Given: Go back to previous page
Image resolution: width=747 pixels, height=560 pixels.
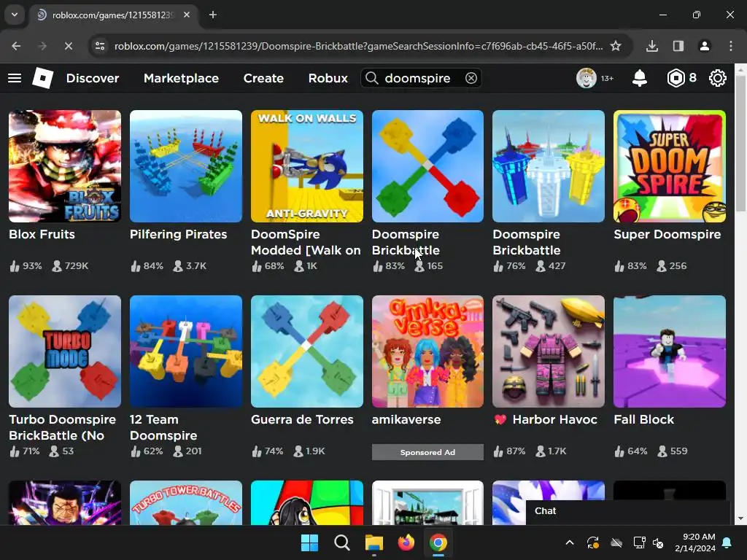Looking at the screenshot, I should (x=16, y=46).
